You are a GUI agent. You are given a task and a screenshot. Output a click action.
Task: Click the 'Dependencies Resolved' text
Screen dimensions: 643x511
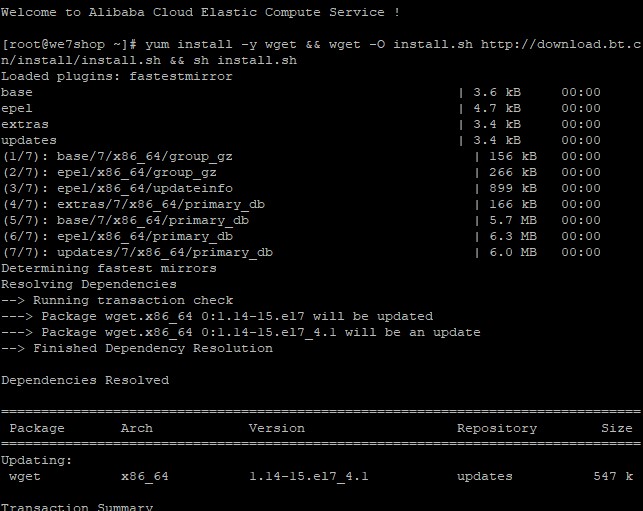point(84,381)
